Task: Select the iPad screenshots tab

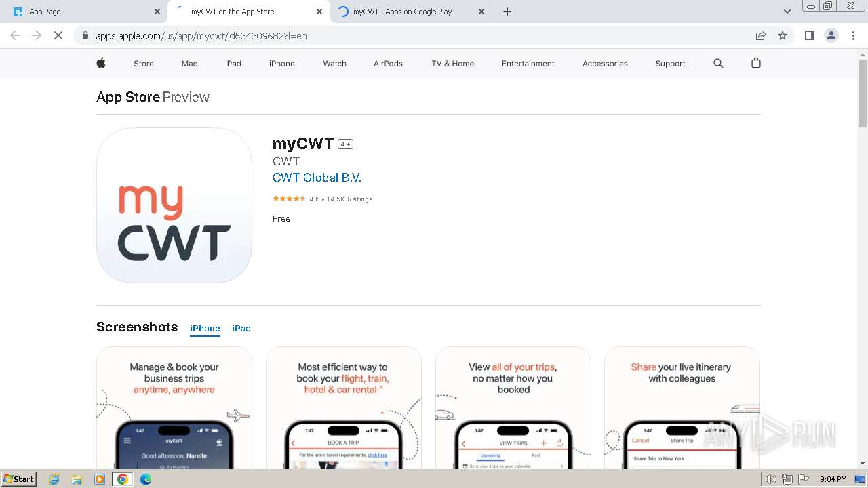Action: pyautogui.click(x=241, y=328)
